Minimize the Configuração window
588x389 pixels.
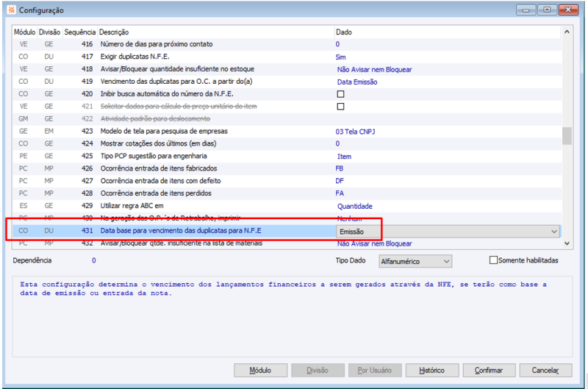click(526, 10)
